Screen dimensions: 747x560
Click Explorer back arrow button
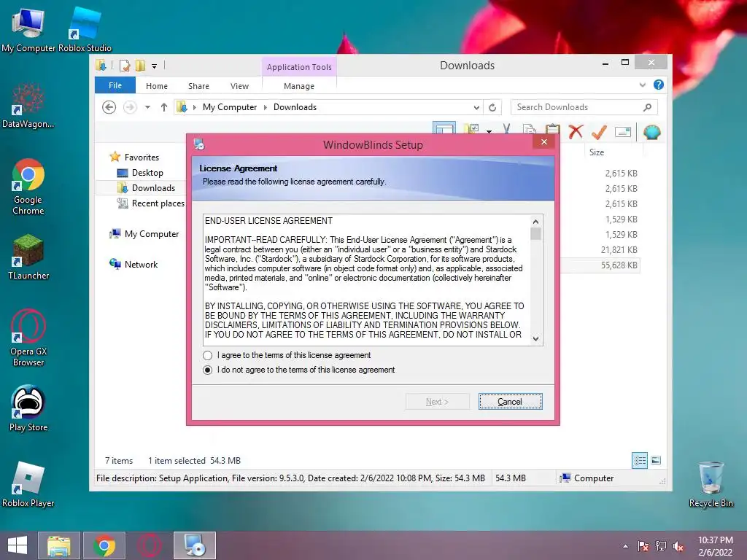coord(109,107)
